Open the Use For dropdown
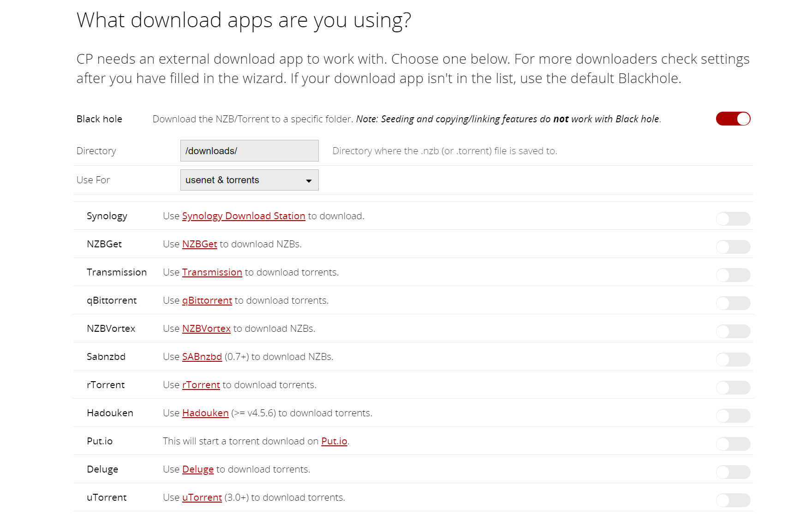The image size is (812, 521). 249,180
